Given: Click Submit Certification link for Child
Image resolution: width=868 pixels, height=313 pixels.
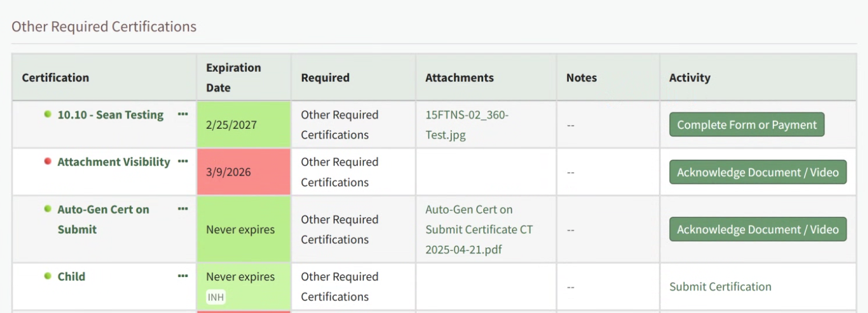Looking at the screenshot, I should coord(720,287).
